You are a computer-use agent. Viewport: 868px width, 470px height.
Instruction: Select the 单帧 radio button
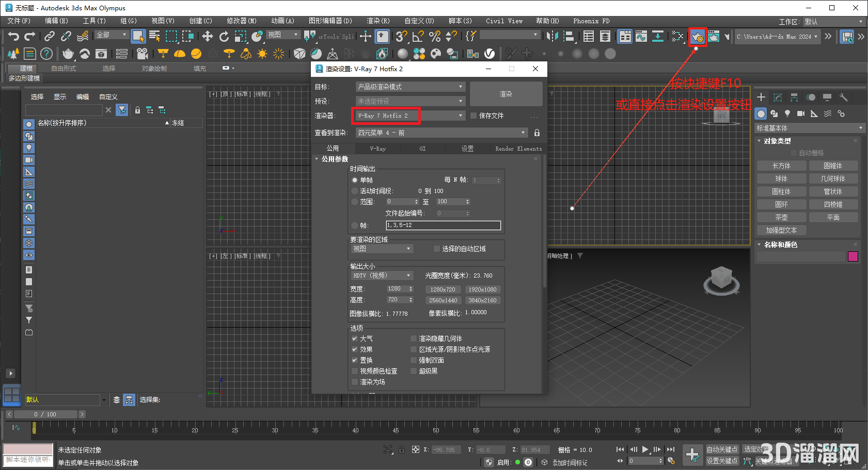[355, 180]
